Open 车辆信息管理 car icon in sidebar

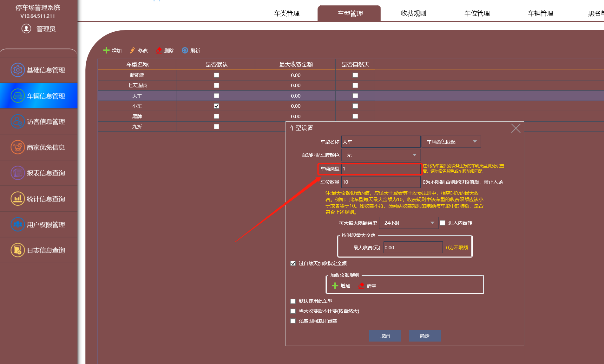(x=18, y=96)
